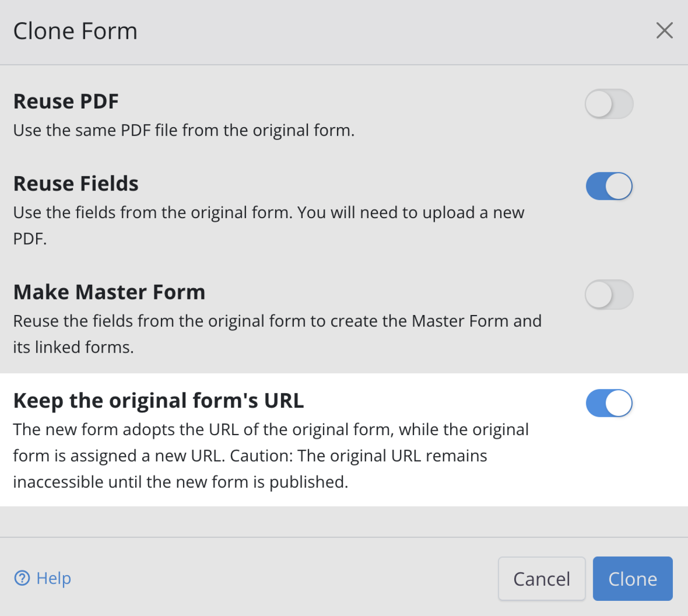The image size is (688, 616).
Task: Select the Reuse Fields heading
Action: click(x=76, y=184)
